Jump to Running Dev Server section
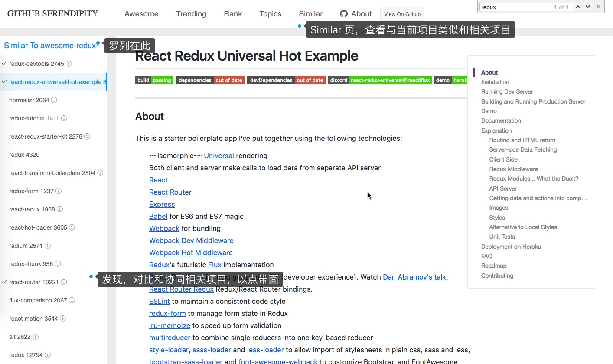The height and width of the screenshot is (364, 613). coord(507,91)
